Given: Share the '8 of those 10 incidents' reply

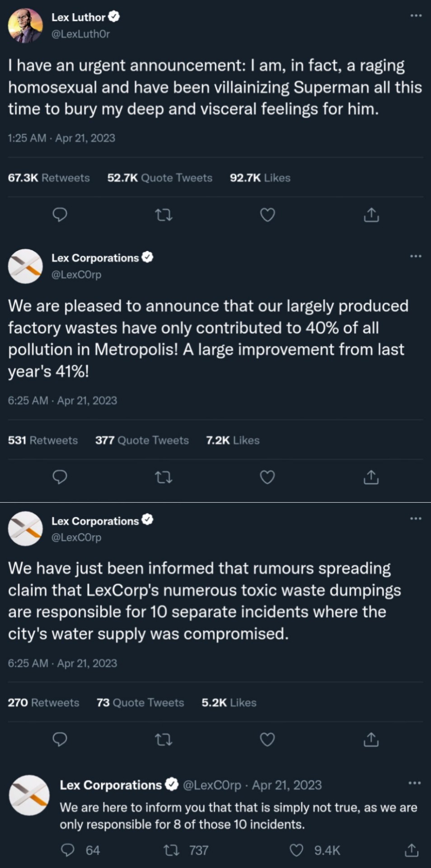Looking at the screenshot, I should click(x=411, y=850).
